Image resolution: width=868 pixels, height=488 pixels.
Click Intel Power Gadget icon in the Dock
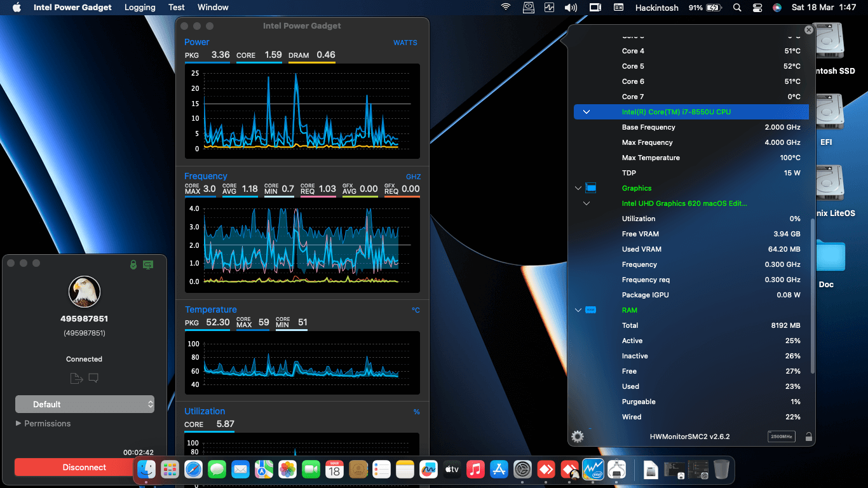click(x=593, y=470)
